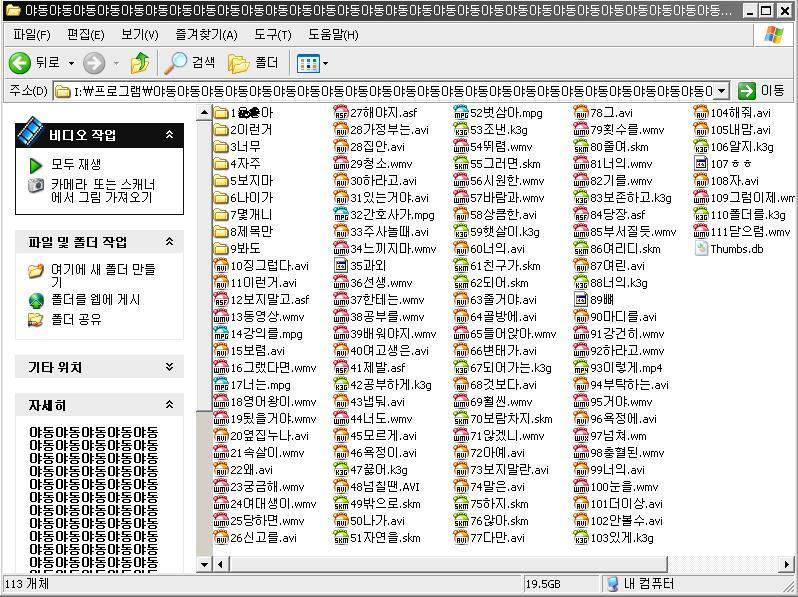The width and height of the screenshot is (798, 597).
Task: Collapse the 비디오 작업 task section
Action: (169, 135)
